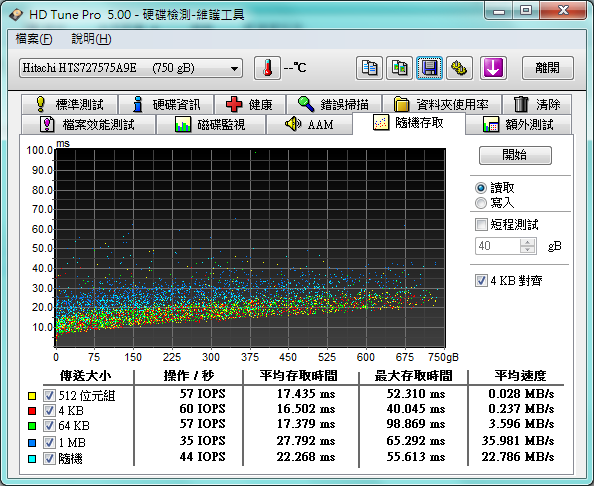Click the 27.792 ms average access value
594x486 pixels.
(x=306, y=441)
